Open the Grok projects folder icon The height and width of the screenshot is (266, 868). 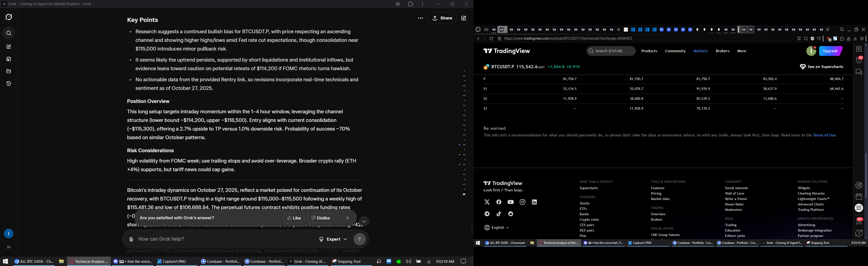point(9,71)
